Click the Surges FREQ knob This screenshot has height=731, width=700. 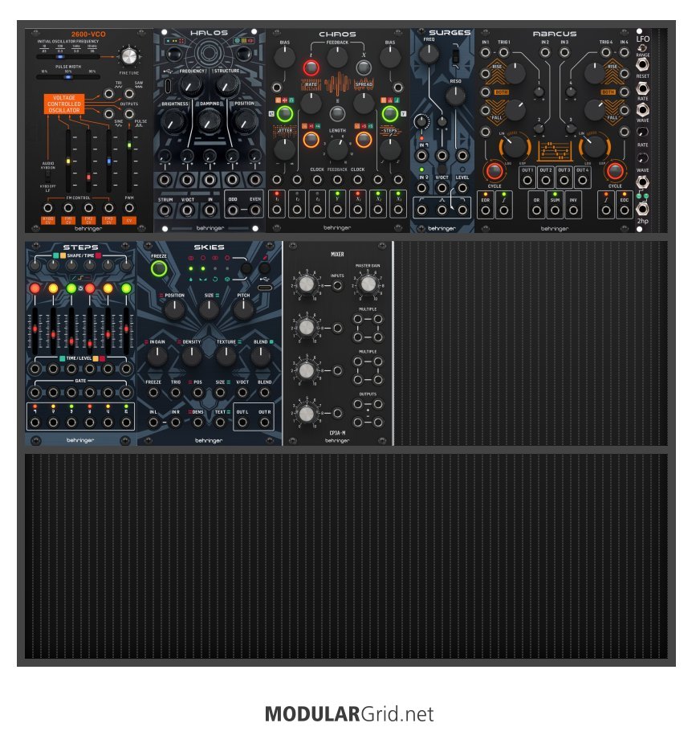[429, 54]
